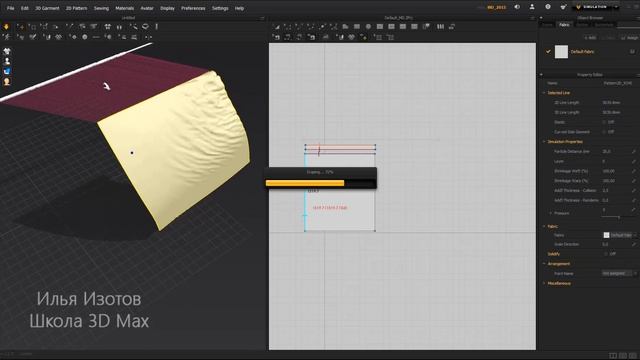The width and height of the screenshot is (640, 360).
Task: Expand the Miscellaneous section
Action: (x=544, y=283)
